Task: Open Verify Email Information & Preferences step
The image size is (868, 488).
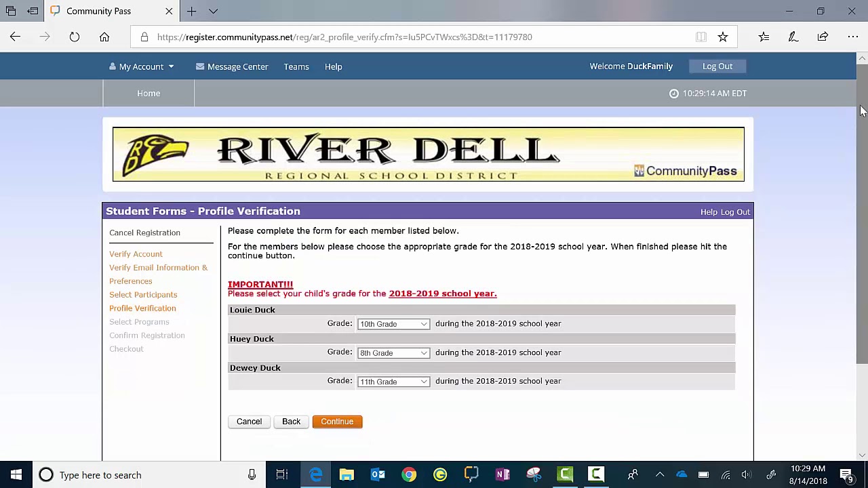Action: [159, 274]
